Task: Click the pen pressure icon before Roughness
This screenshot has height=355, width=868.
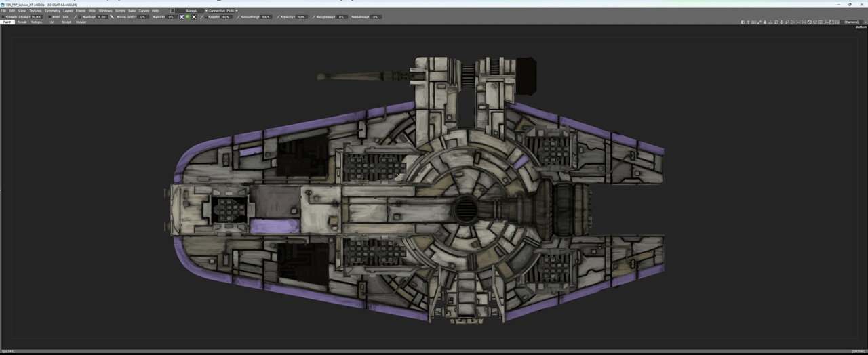Action: click(314, 17)
